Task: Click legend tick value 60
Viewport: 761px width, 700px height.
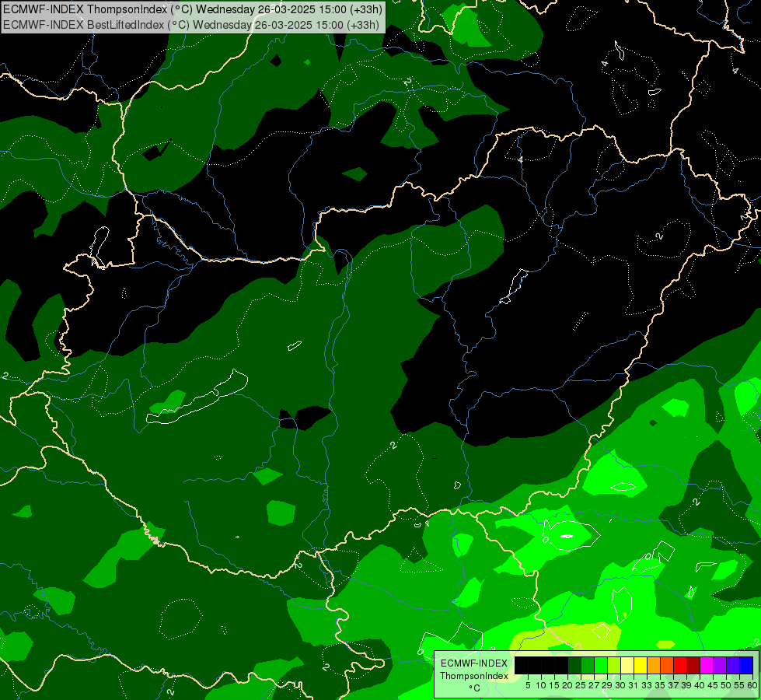Action: pos(752,685)
